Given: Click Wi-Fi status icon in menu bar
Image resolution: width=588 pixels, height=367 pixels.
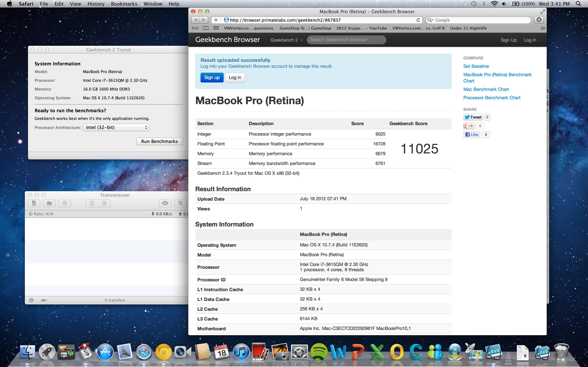Looking at the screenshot, I should pos(494,4).
